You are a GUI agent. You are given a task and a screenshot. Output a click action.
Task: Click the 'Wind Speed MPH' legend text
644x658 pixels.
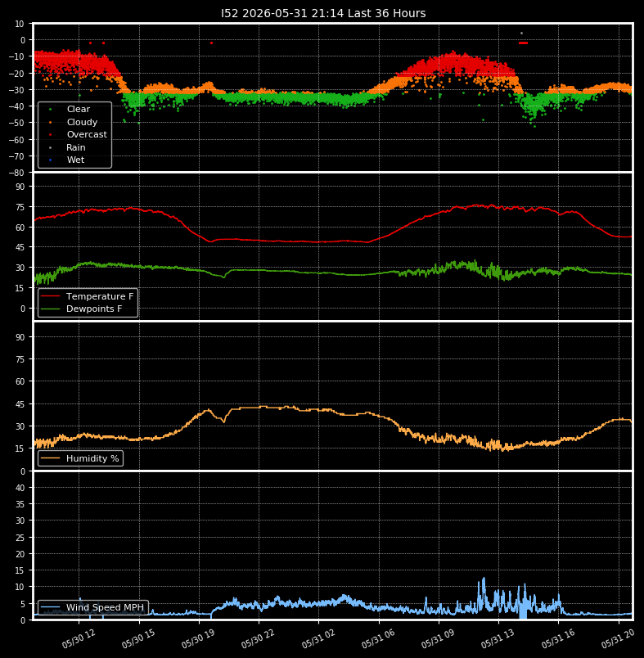(x=105, y=607)
